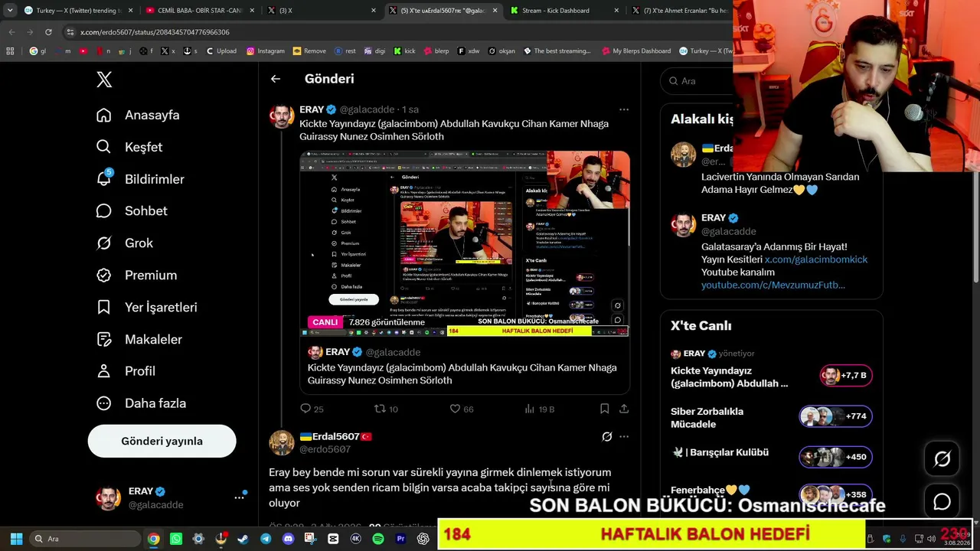Go back with the Gönderi arrow
This screenshot has height=551, width=980.
(x=276, y=79)
